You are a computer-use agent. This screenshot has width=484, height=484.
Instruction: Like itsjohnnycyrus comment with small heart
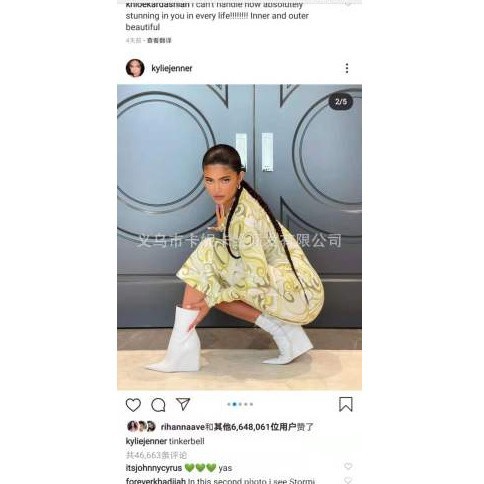(x=348, y=466)
